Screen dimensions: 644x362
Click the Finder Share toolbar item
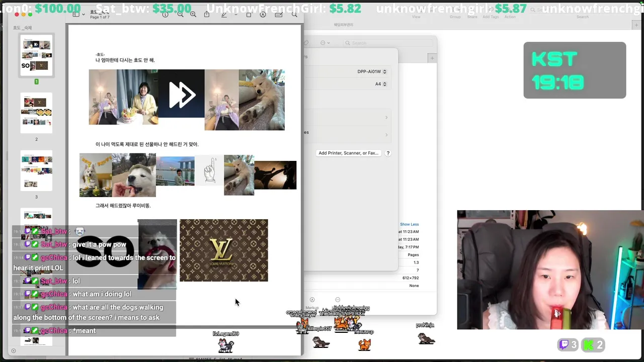coord(472,17)
